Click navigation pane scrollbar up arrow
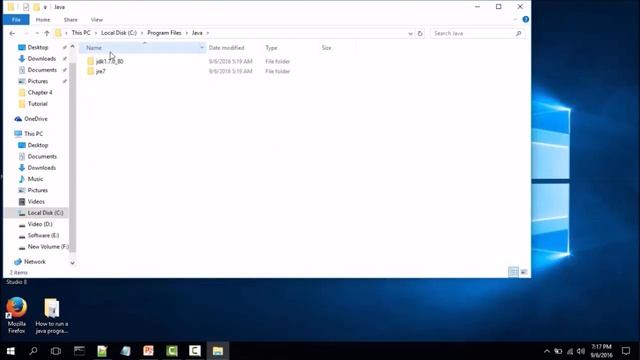The image size is (640, 360). pyautogui.click(x=73, y=46)
